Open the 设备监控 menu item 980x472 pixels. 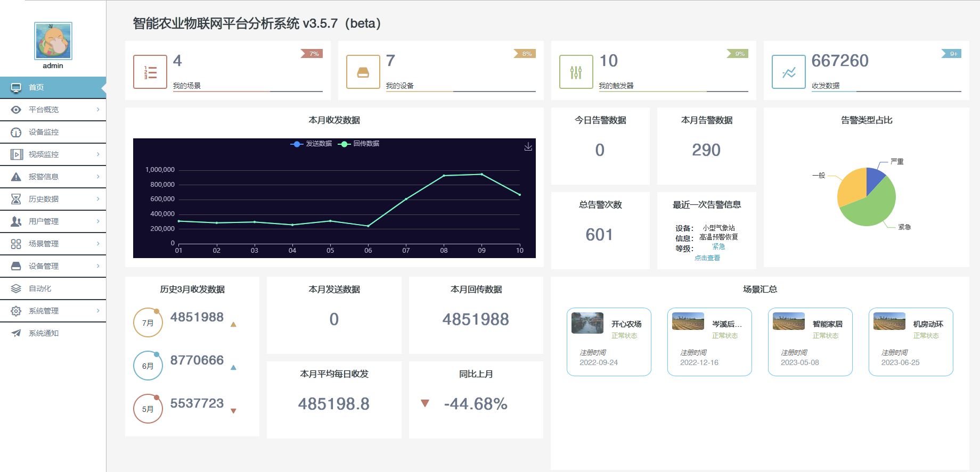(53, 132)
